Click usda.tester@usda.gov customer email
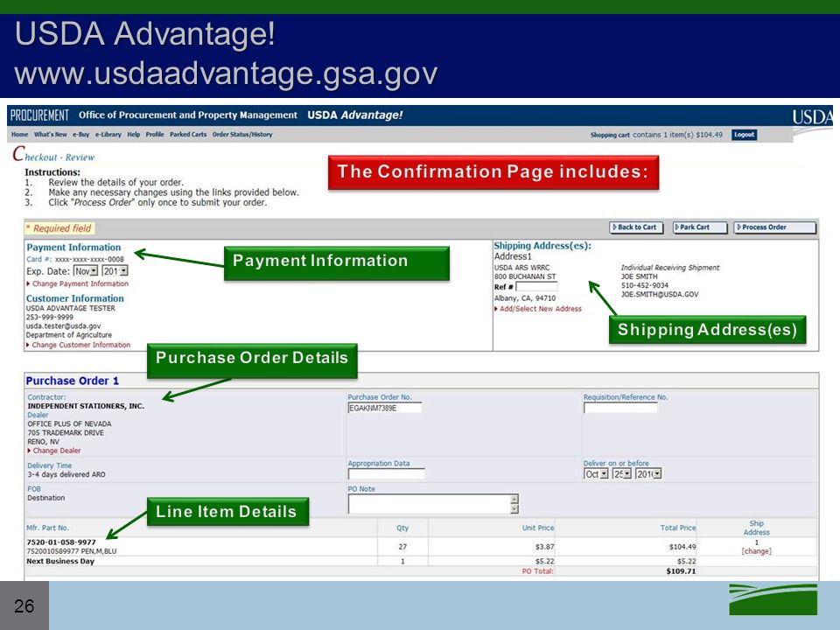Screen dimensions: 840x630 (x=63, y=325)
